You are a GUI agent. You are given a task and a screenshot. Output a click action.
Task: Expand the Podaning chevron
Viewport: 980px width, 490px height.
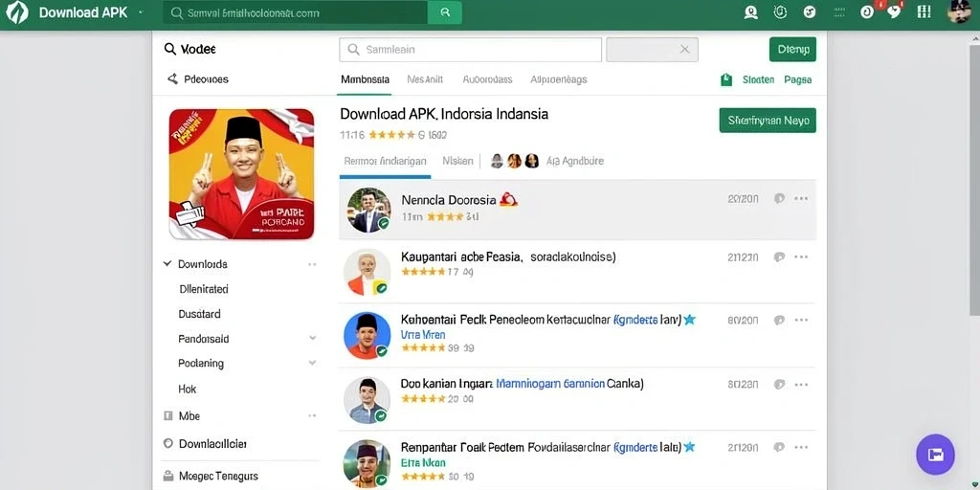(x=312, y=363)
